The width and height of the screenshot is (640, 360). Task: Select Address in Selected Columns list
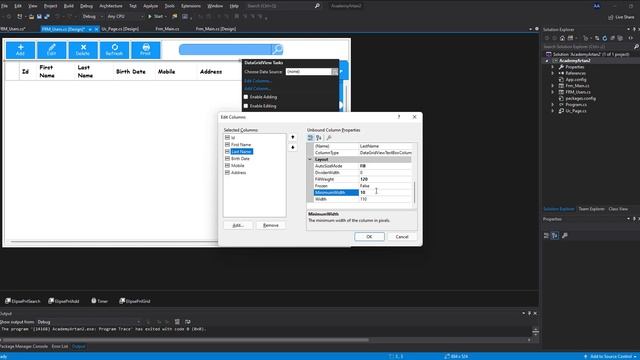coord(238,173)
